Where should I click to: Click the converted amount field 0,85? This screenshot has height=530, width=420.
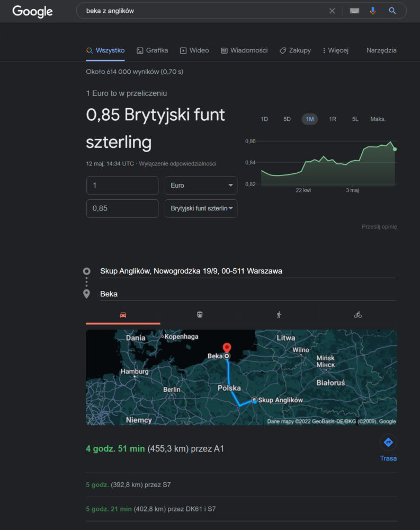pyautogui.click(x=122, y=208)
